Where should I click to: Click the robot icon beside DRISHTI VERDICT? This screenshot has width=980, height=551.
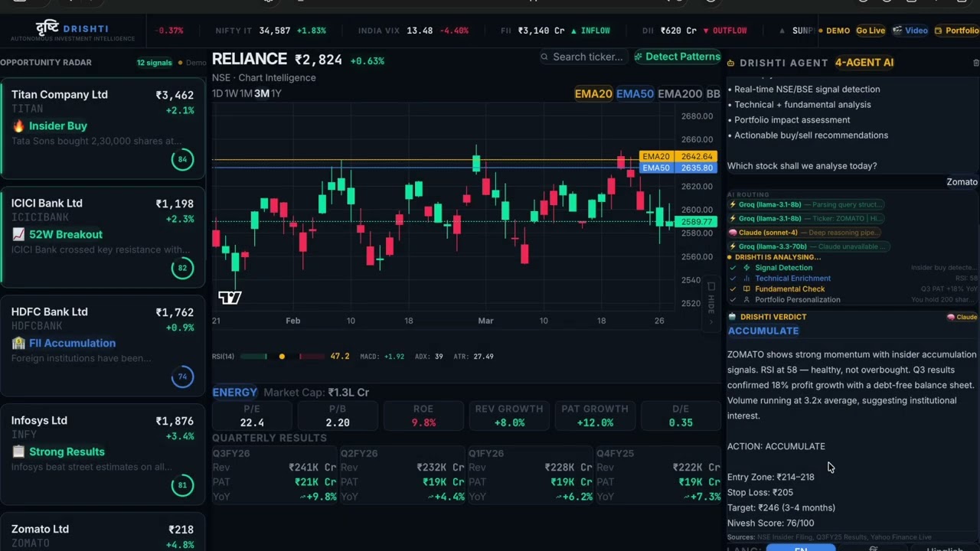(x=732, y=317)
